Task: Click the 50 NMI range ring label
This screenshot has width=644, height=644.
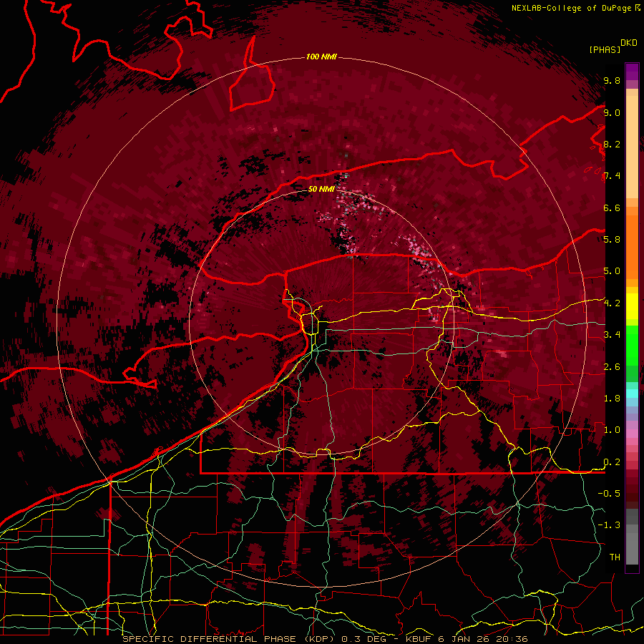Action: pos(321,189)
